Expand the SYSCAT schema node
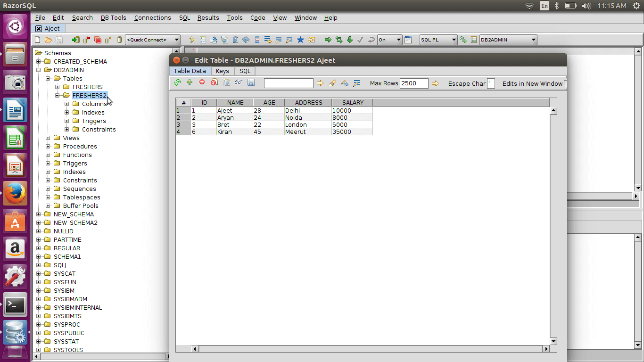The image size is (644, 362). [x=39, y=274]
